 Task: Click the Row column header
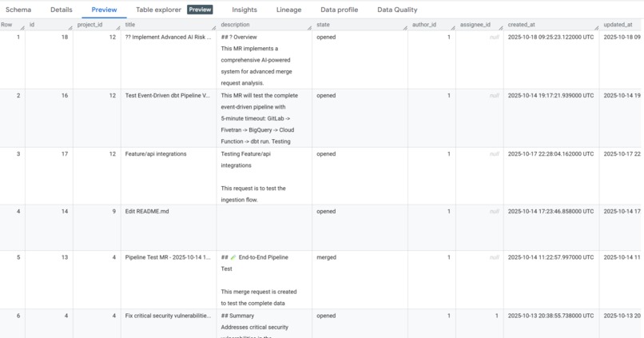(x=6, y=25)
